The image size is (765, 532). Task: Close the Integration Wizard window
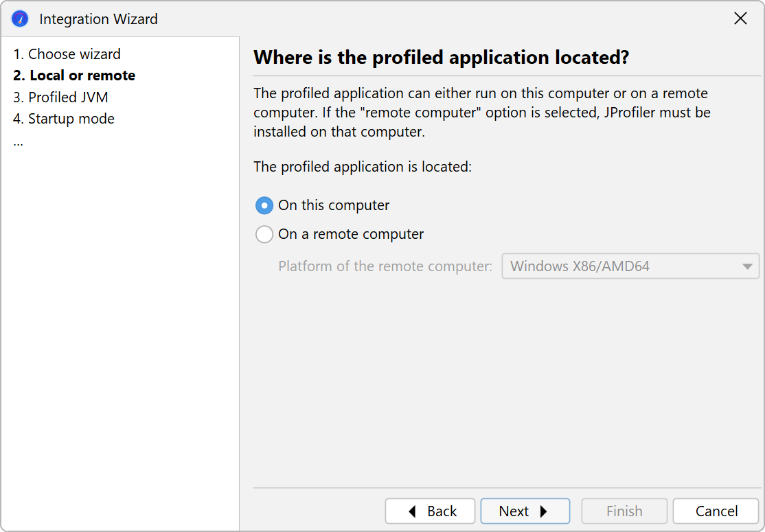(740, 19)
